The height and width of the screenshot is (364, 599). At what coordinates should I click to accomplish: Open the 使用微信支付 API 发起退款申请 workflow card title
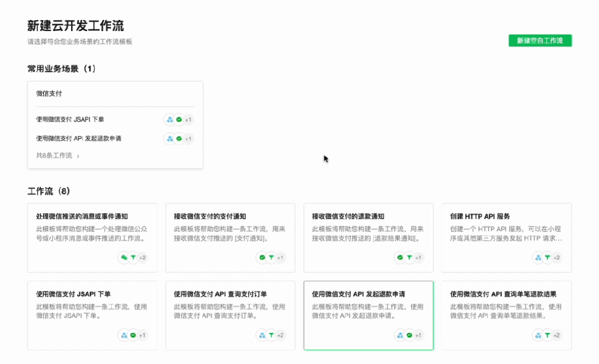[x=358, y=294]
